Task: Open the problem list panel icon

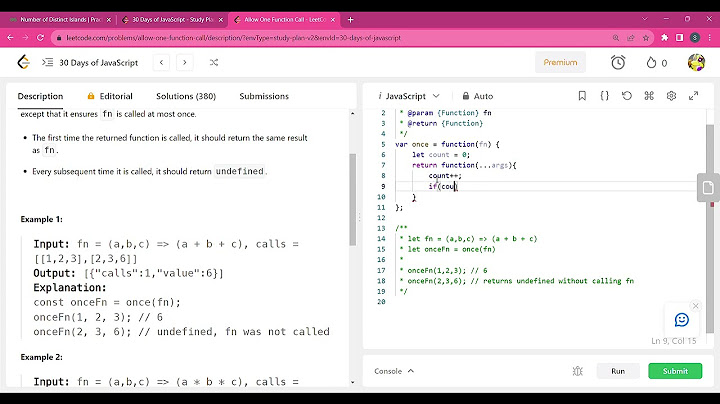Action: (48, 62)
